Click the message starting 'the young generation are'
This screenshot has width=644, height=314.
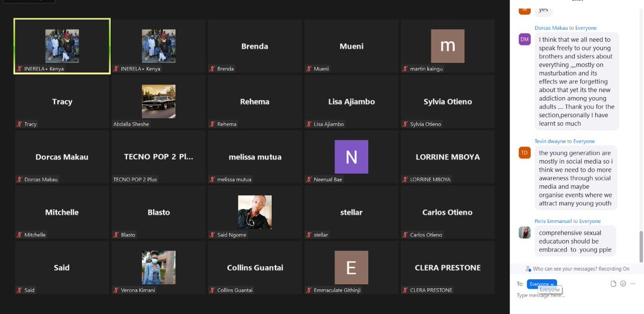576,178
